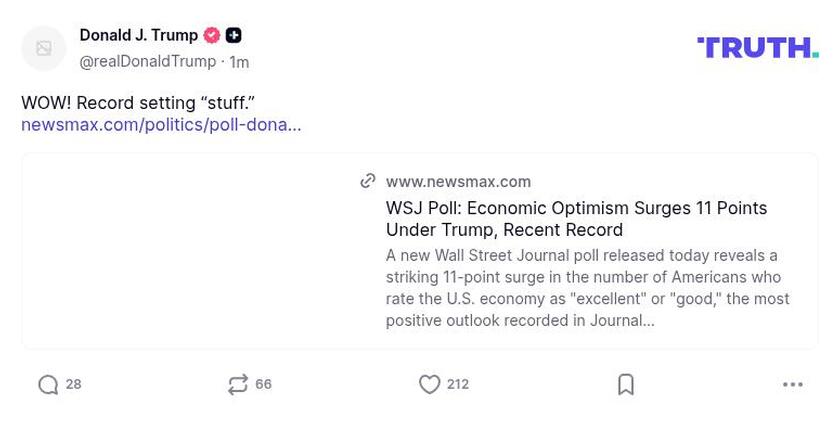Click the 212 likes count
The image size is (840, 424).
coord(458,385)
